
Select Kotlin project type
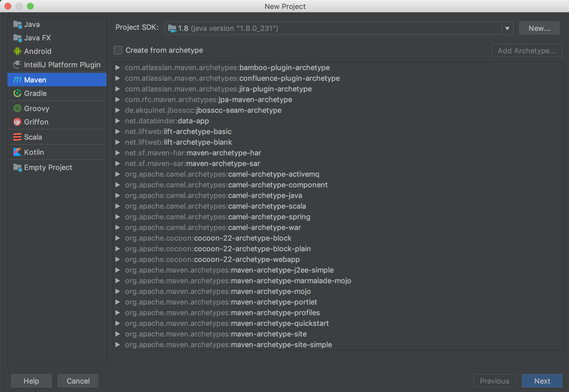pyautogui.click(x=57, y=152)
